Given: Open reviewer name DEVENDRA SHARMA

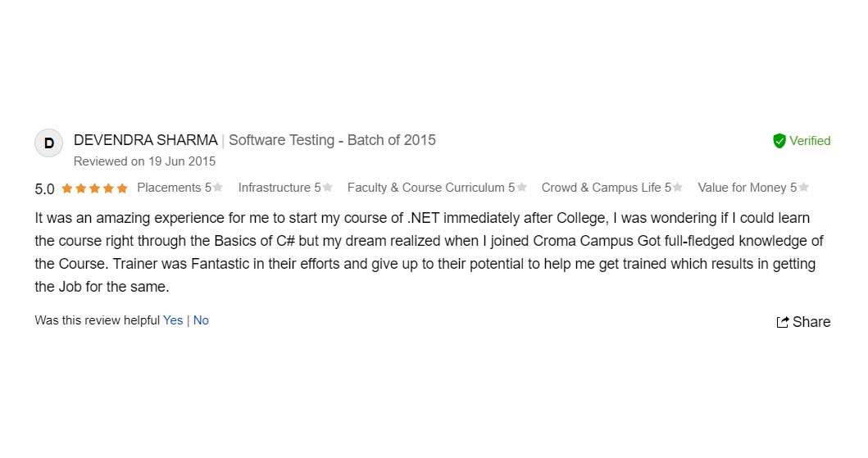Looking at the screenshot, I should (x=146, y=140).
